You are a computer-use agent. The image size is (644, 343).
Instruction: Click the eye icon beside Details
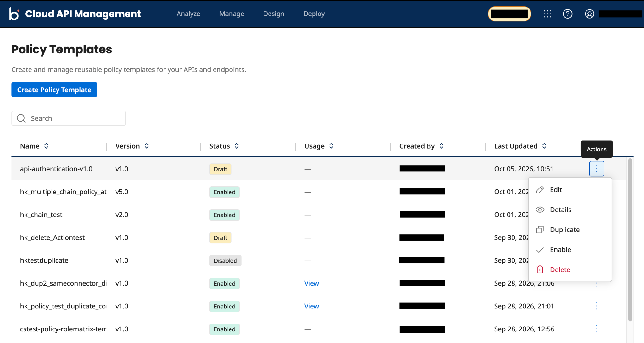coord(540,210)
